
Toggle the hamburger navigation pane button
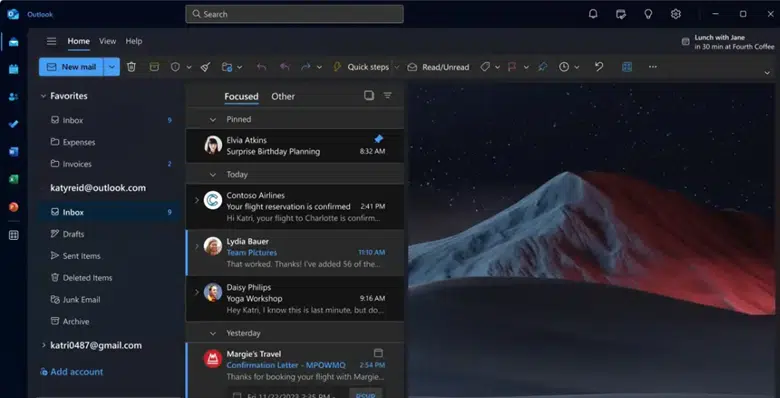51,41
